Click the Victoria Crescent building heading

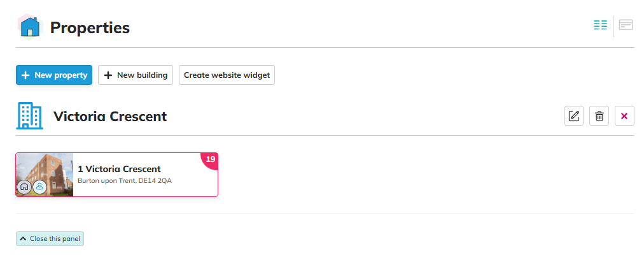(x=110, y=117)
